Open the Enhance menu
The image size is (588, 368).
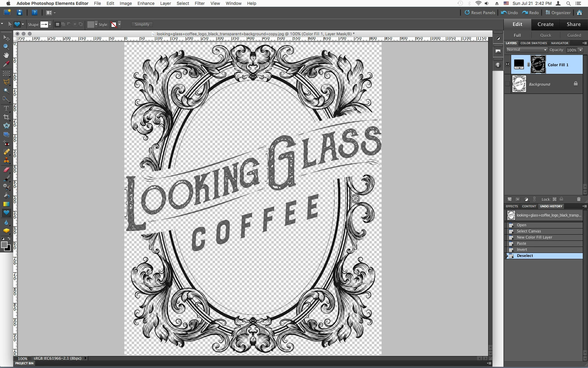(x=146, y=3)
